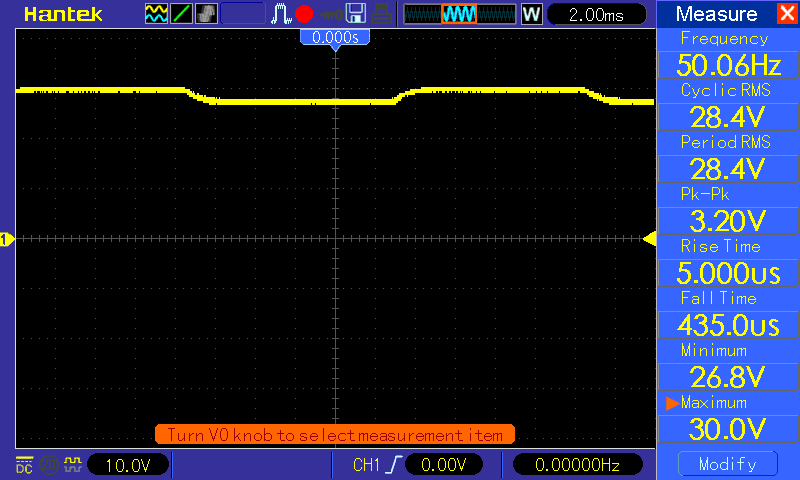Select the Fall Time measurement label
The image size is (800, 480).
(x=718, y=298)
